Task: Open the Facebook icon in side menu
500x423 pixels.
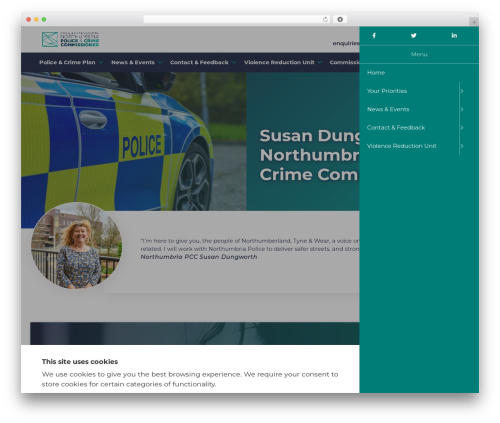Action: tap(374, 35)
